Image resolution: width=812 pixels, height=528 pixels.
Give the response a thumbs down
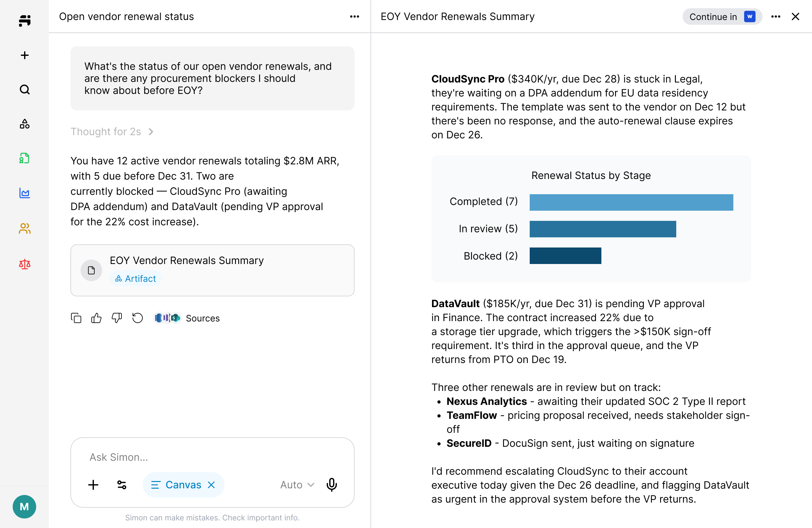point(117,318)
